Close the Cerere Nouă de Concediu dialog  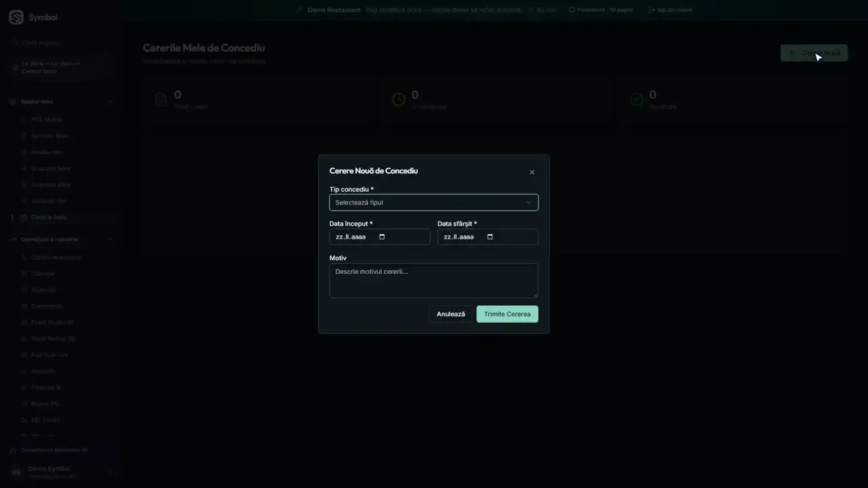pyautogui.click(x=532, y=172)
